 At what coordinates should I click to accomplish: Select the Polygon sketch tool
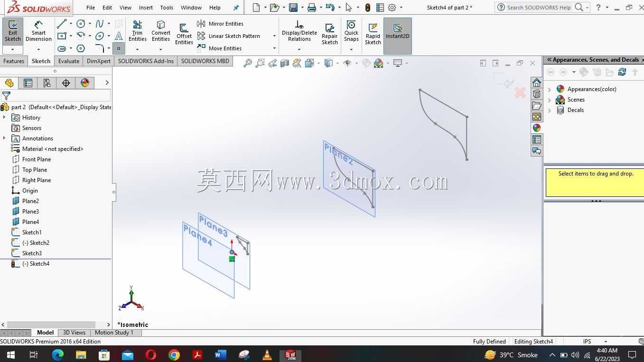tap(81, 48)
